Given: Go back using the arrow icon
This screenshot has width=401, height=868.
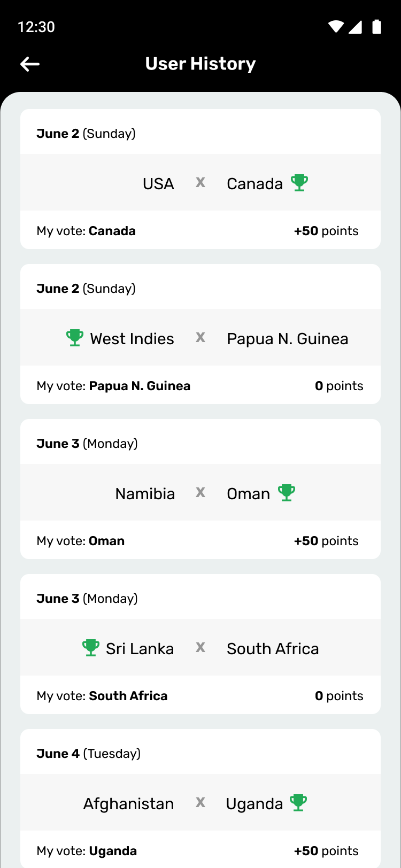Looking at the screenshot, I should pyautogui.click(x=30, y=64).
